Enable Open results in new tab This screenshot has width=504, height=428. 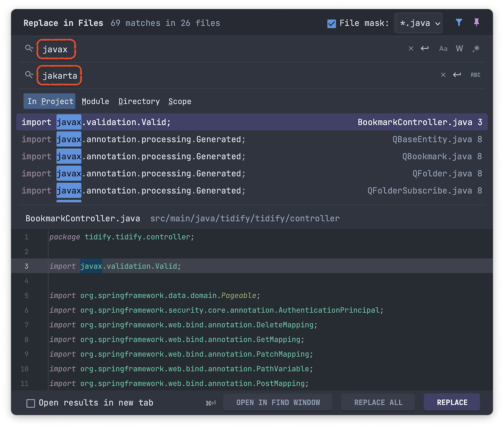pos(30,403)
